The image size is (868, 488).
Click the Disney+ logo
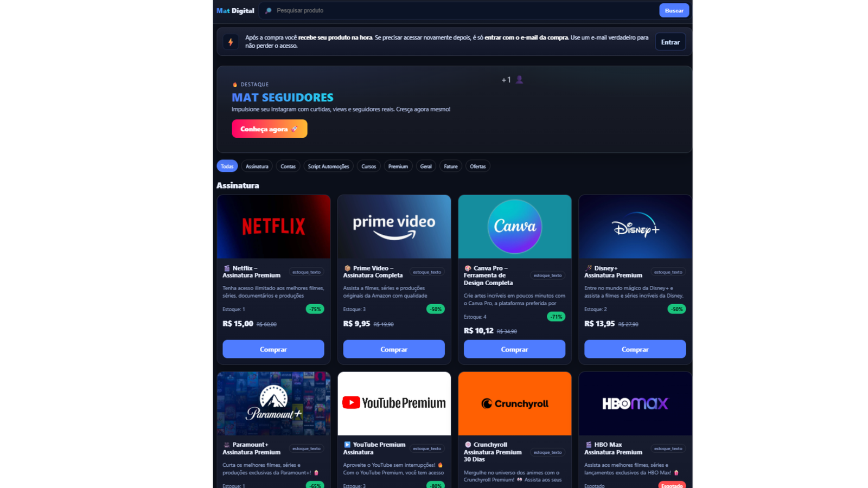pyautogui.click(x=635, y=226)
